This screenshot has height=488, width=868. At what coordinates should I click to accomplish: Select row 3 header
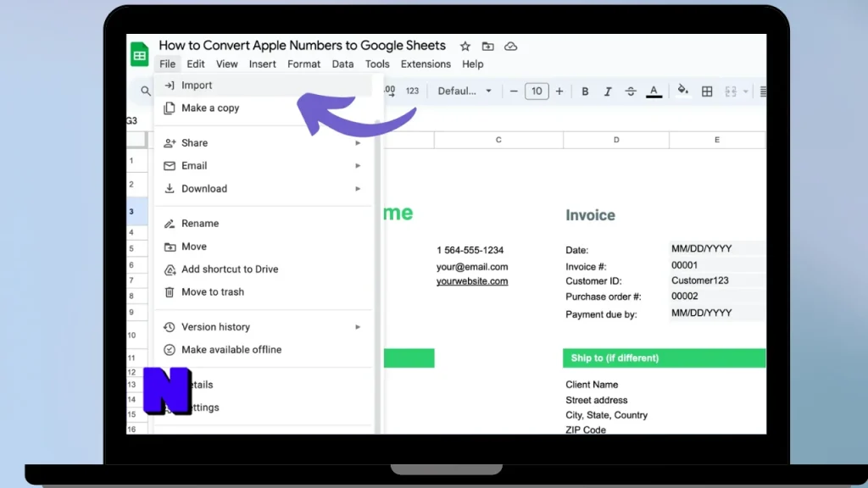pyautogui.click(x=136, y=211)
